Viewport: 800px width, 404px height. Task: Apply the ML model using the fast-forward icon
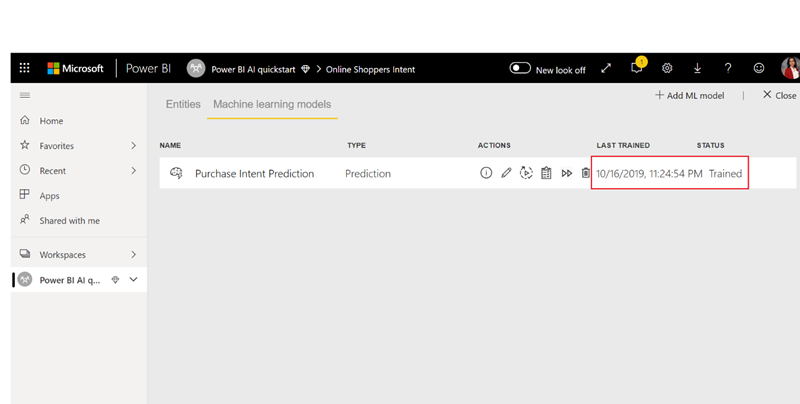[567, 173]
